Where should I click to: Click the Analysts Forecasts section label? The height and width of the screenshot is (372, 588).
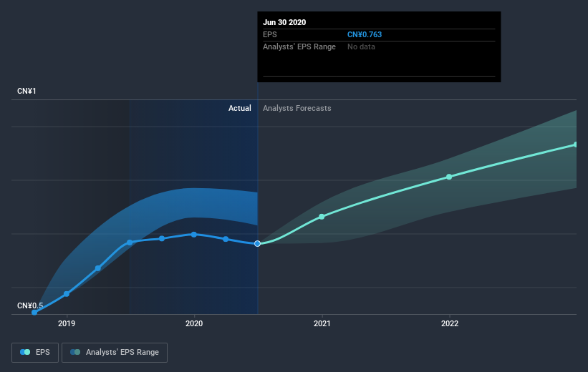click(x=297, y=108)
